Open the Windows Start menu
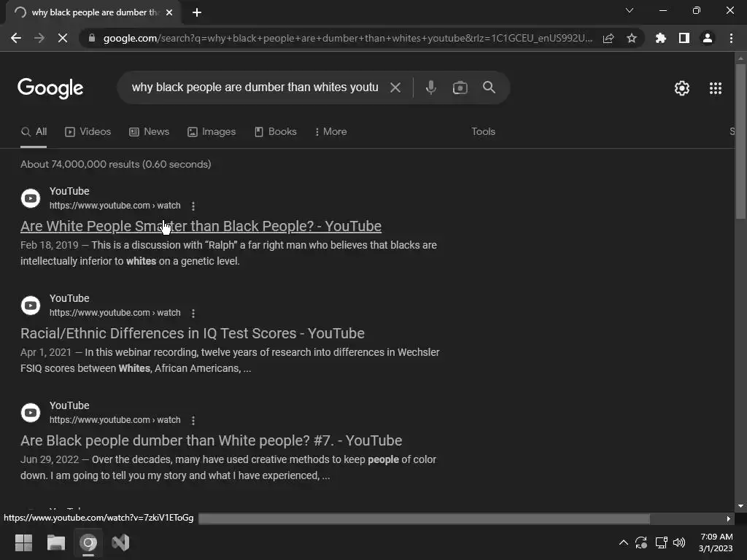 (x=23, y=542)
